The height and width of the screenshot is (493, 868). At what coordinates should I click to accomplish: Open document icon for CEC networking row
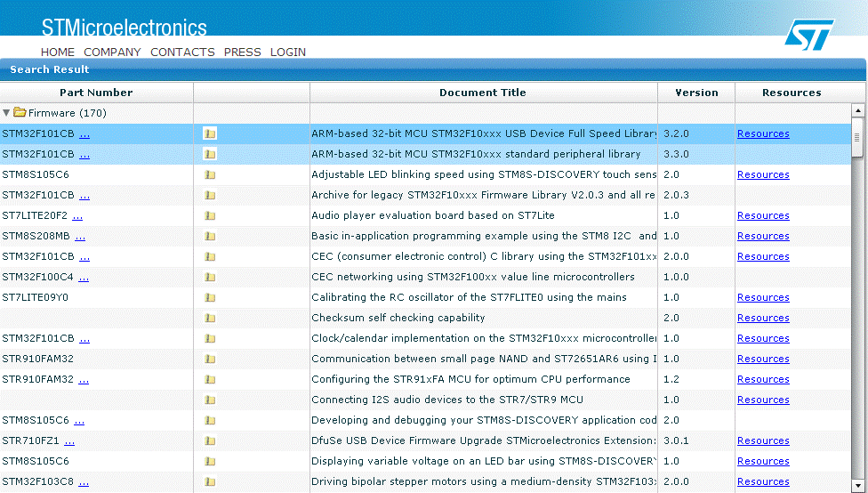(210, 277)
